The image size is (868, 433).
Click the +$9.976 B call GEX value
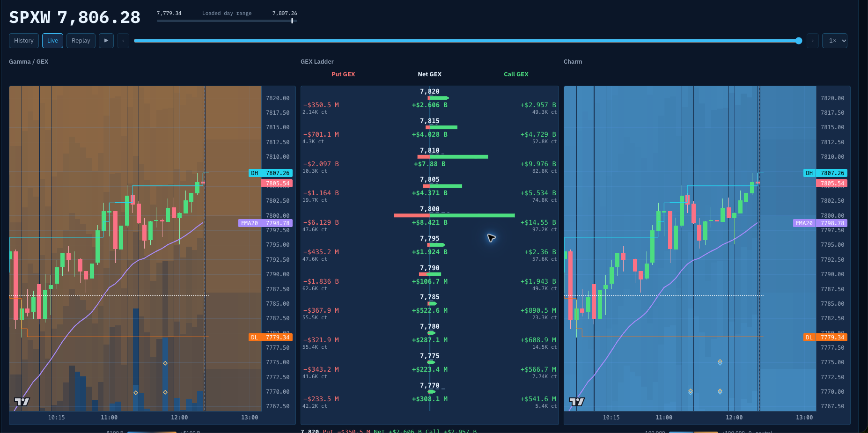(x=538, y=164)
